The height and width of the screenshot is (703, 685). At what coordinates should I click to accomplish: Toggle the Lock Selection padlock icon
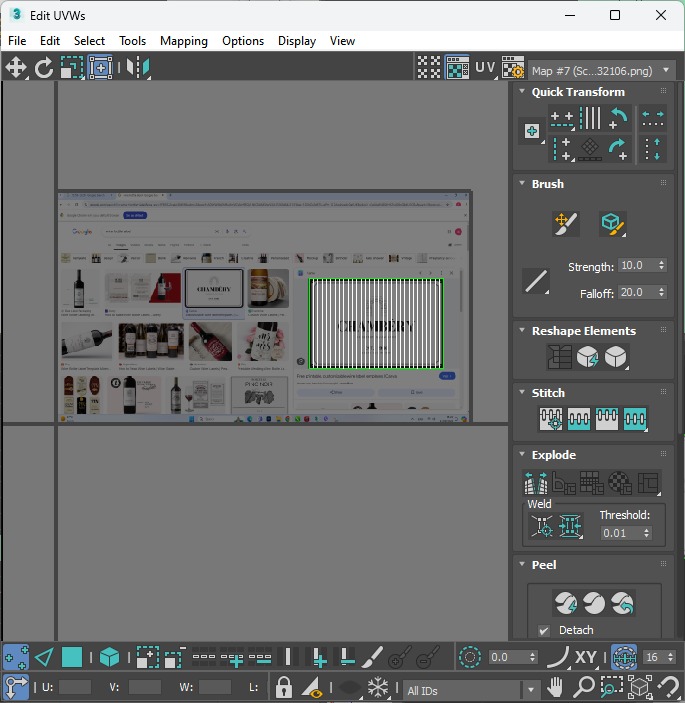pyautogui.click(x=283, y=687)
